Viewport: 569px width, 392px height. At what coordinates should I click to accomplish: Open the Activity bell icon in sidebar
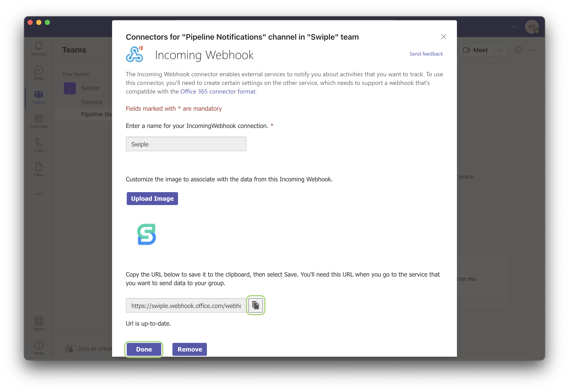pos(39,49)
